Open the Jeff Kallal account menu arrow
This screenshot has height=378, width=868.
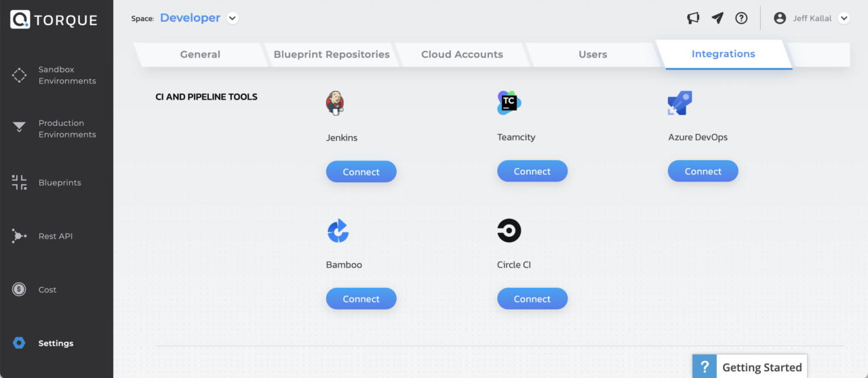844,18
